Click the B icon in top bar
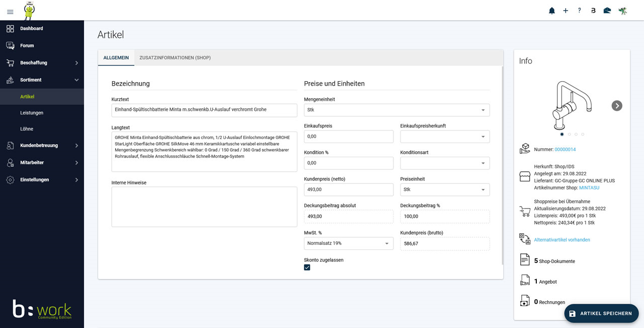The width and height of the screenshot is (644, 328). click(593, 11)
